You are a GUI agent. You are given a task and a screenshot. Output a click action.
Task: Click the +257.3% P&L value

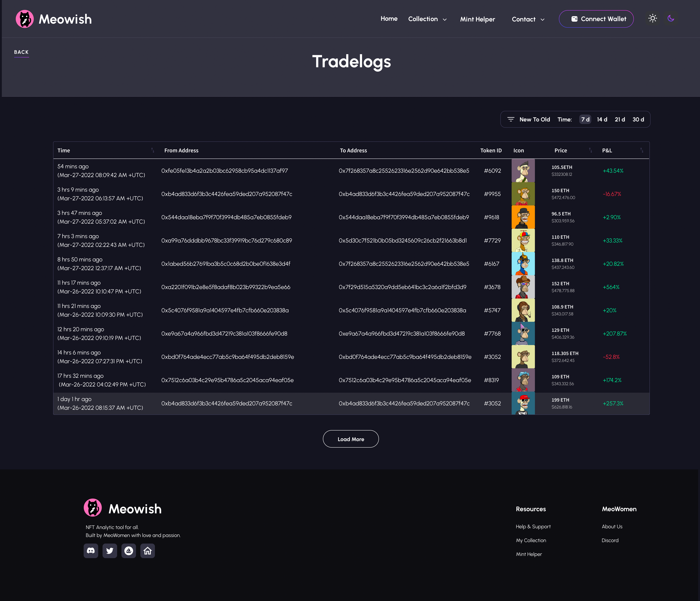(x=613, y=403)
